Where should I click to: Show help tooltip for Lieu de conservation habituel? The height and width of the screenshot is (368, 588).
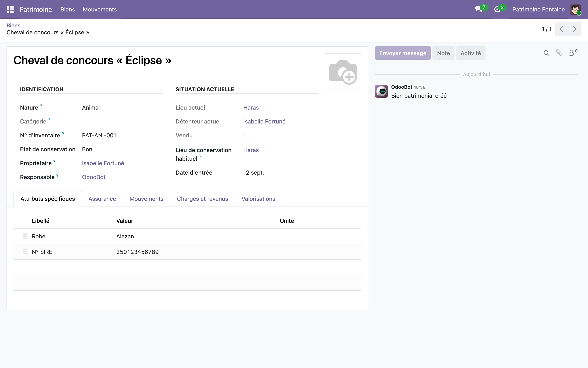[x=200, y=157]
